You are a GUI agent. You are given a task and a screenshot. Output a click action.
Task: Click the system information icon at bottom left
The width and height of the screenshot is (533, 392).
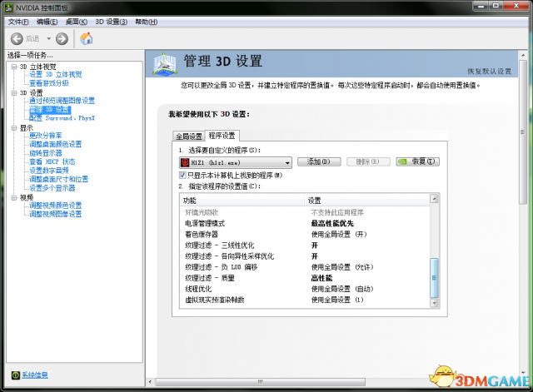(15, 375)
